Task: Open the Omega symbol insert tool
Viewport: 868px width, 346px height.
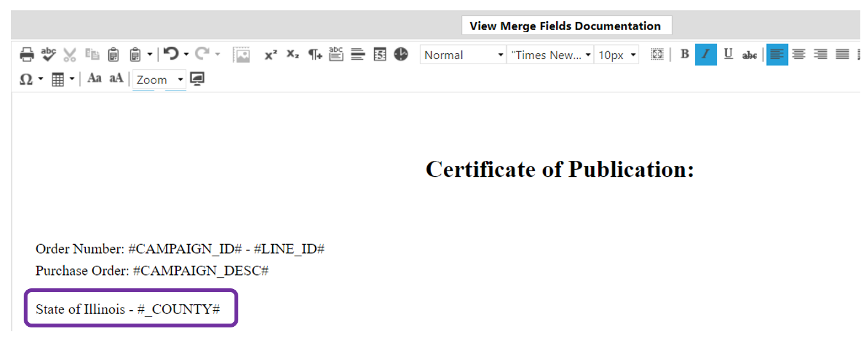Action: pyautogui.click(x=26, y=79)
